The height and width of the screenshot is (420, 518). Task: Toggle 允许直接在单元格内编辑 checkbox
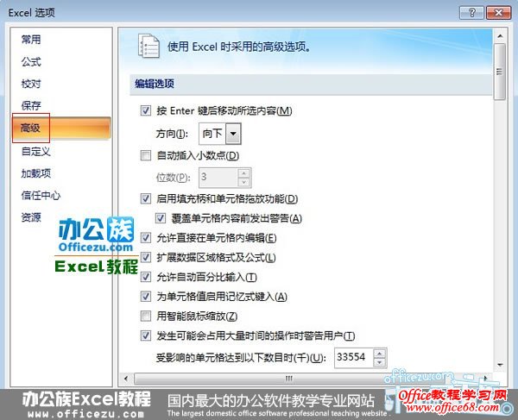pyautogui.click(x=146, y=237)
